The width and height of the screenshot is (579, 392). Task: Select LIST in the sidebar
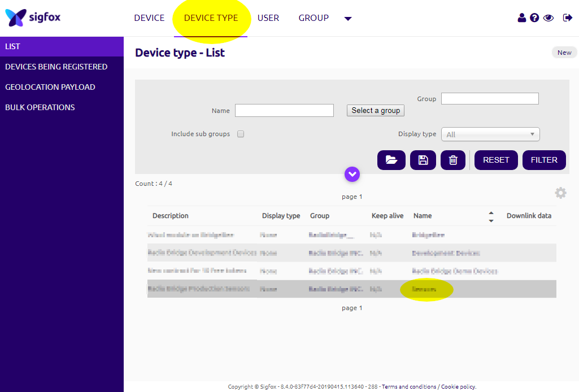(x=62, y=46)
